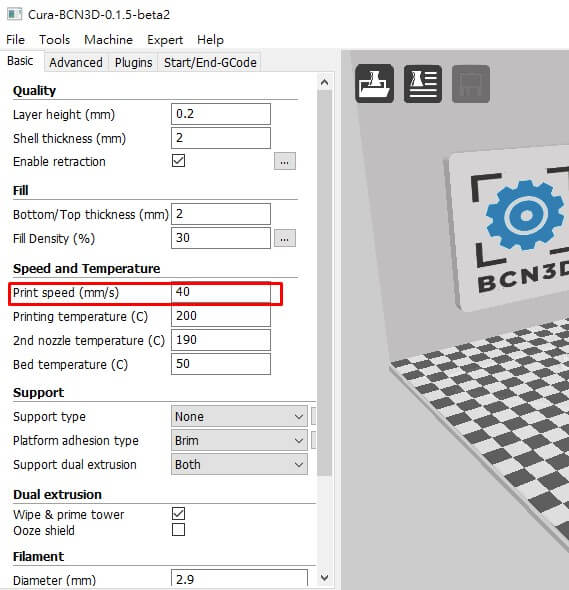
Task: Click the Load model file icon
Action: (374, 84)
